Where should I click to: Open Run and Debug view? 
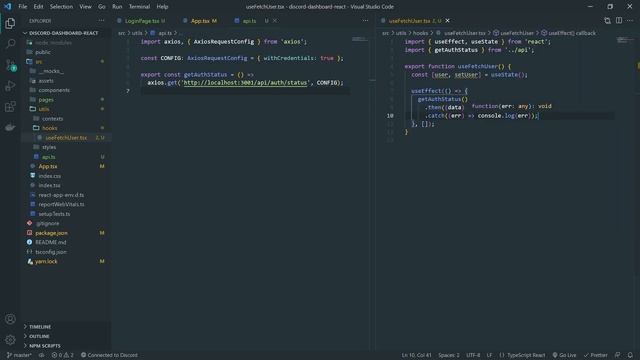(x=10, y=86)
